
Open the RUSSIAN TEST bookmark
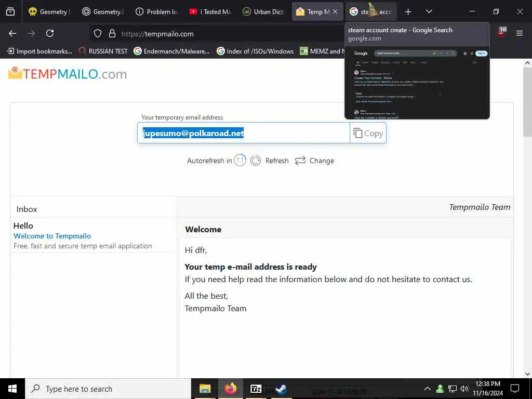click(x=103, y=51)
